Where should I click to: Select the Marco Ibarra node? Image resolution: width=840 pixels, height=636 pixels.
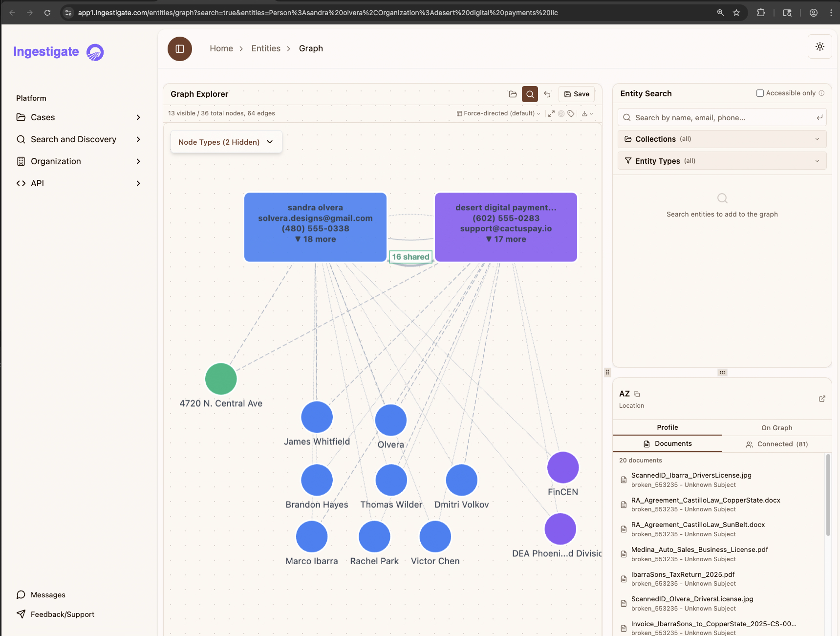point(312,537)
